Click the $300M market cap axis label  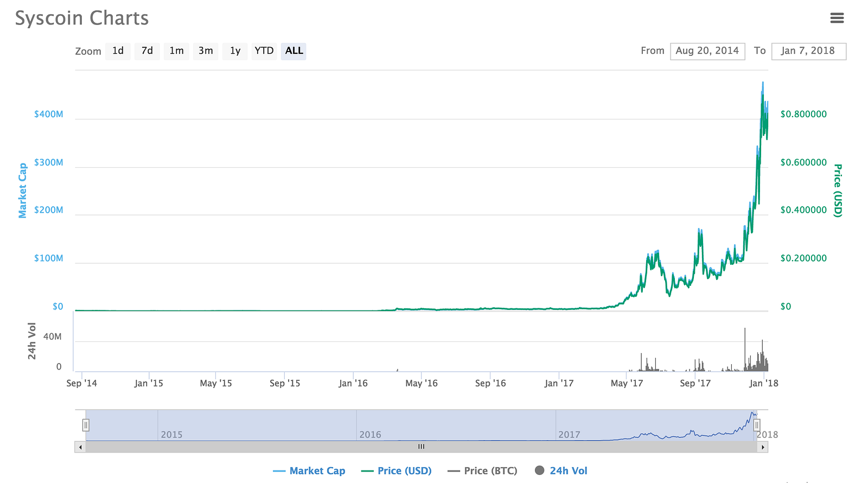(48, 163)
